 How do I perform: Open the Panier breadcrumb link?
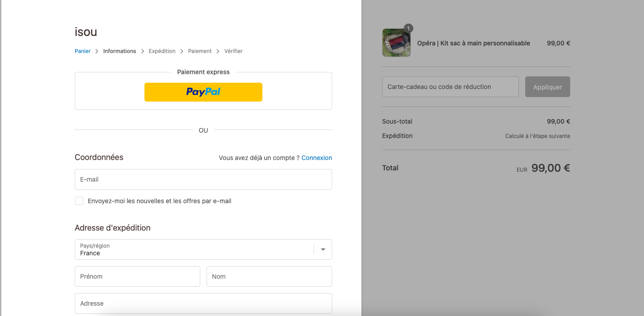(82, 51)
